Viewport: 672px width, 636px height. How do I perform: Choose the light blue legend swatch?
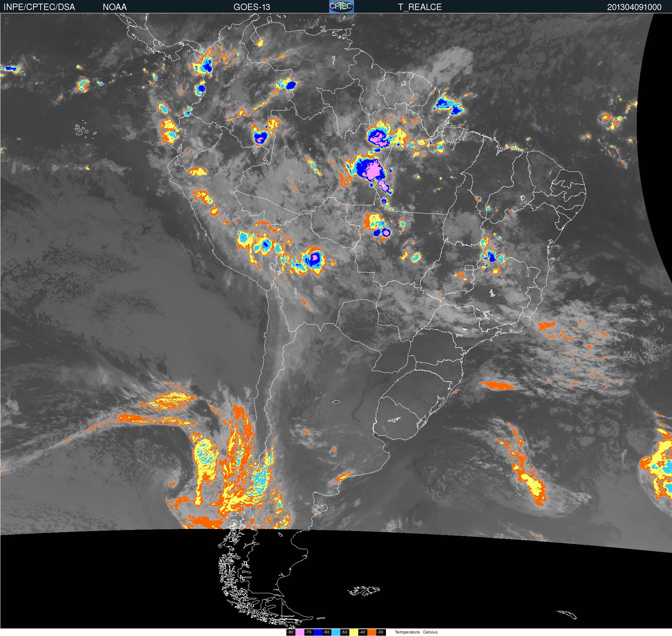click(x=336, y=632)
